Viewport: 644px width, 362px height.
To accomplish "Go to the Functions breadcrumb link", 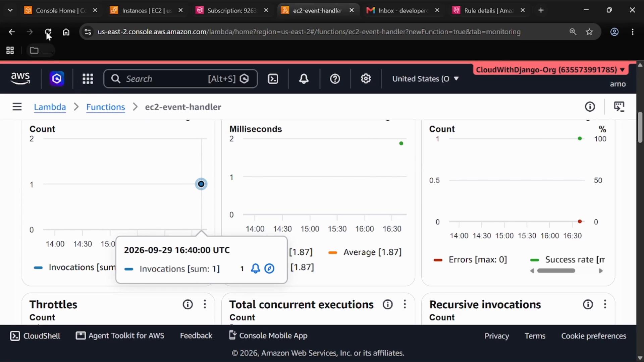I will point(105,107).
